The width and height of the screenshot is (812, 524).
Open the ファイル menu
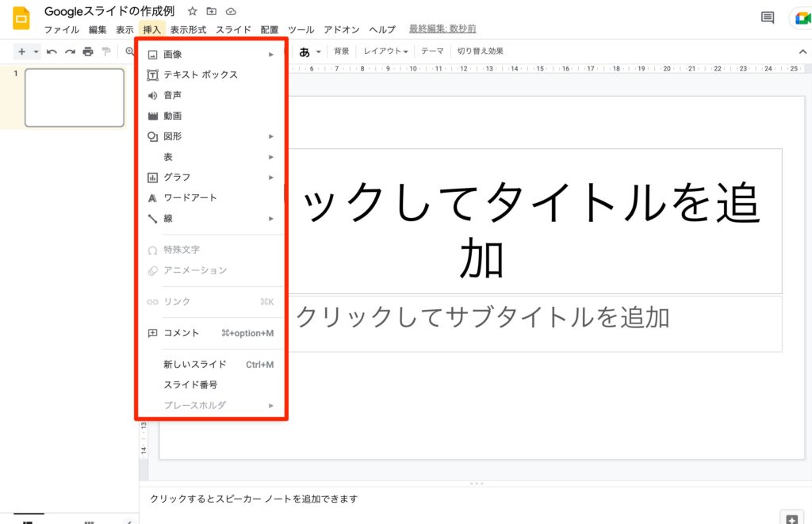coord(61,30)
